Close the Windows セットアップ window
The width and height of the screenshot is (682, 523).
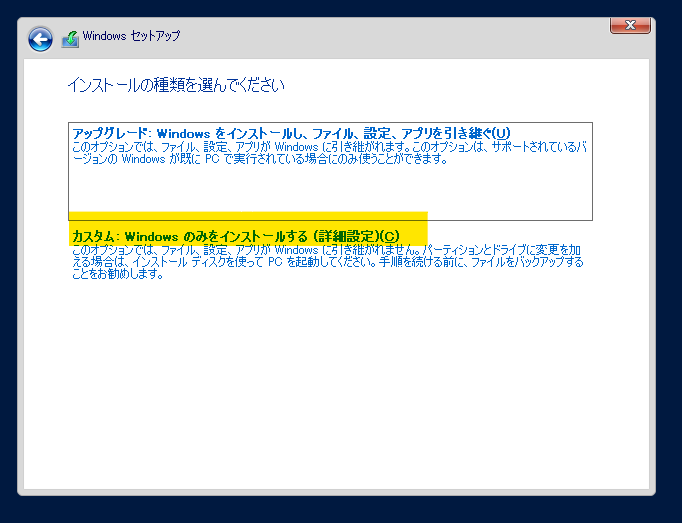pos(630,25)
